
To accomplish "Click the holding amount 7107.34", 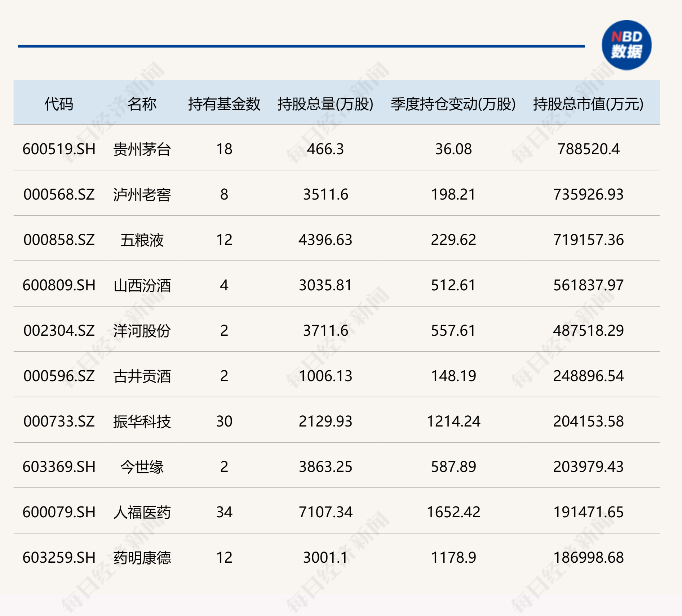I will 325,512.
